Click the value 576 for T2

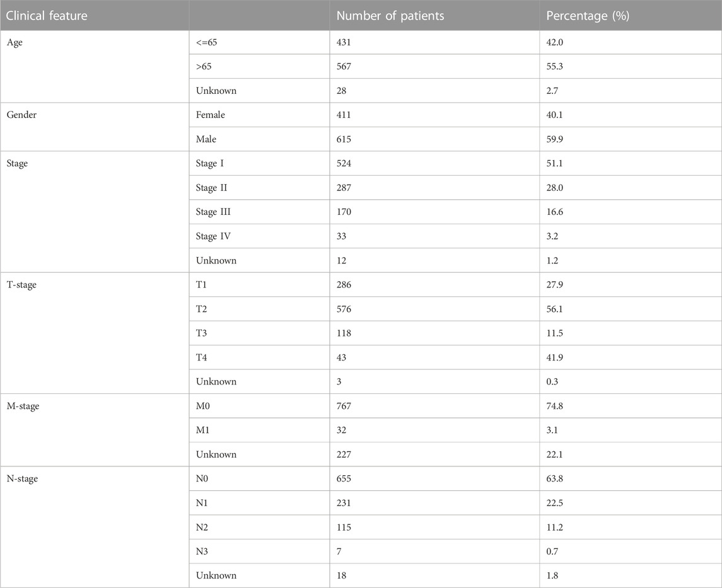click(x=344, y=309)
